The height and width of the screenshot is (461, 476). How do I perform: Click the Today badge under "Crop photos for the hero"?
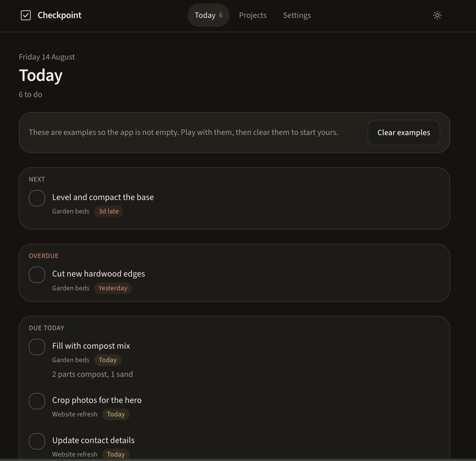116,414
